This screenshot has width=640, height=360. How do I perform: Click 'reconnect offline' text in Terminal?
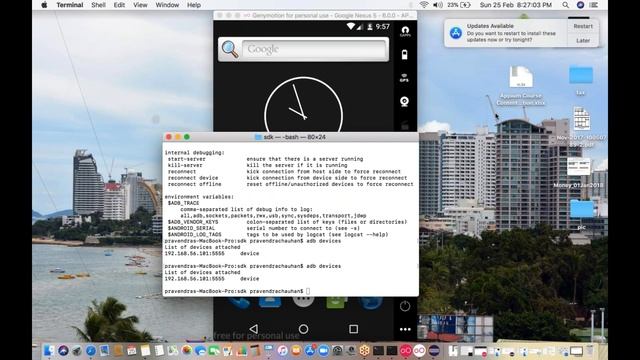point(195,184)
